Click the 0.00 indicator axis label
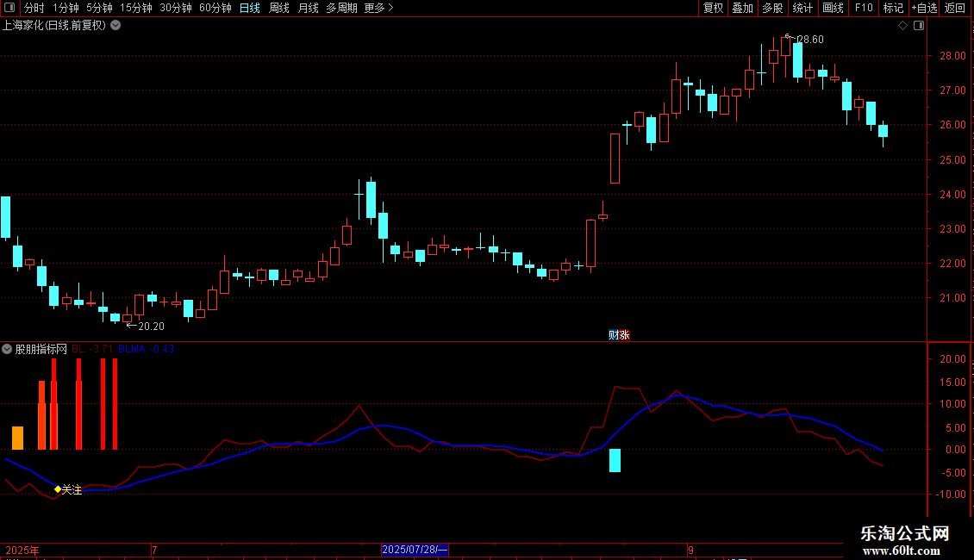The height and width of the screenshot is (560, 974). (955, 450)
